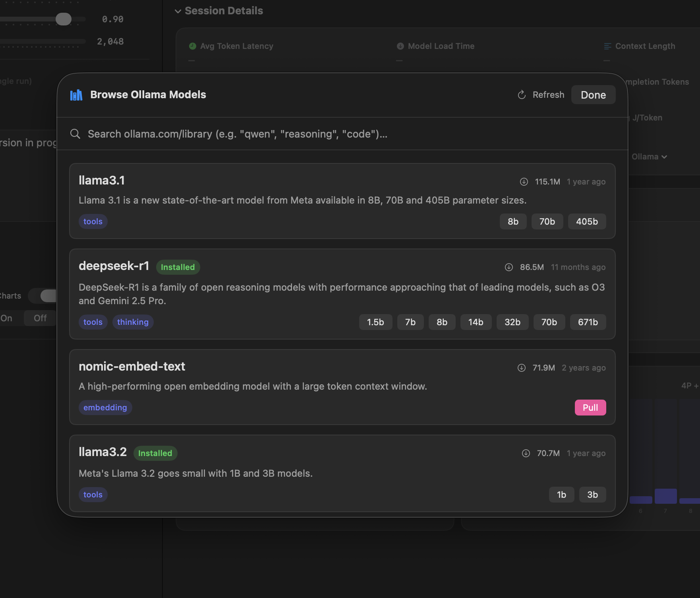This screenshot has height=598, width=700.
Task: Select the On segment in the sidebar
Action: pos(6,318)
